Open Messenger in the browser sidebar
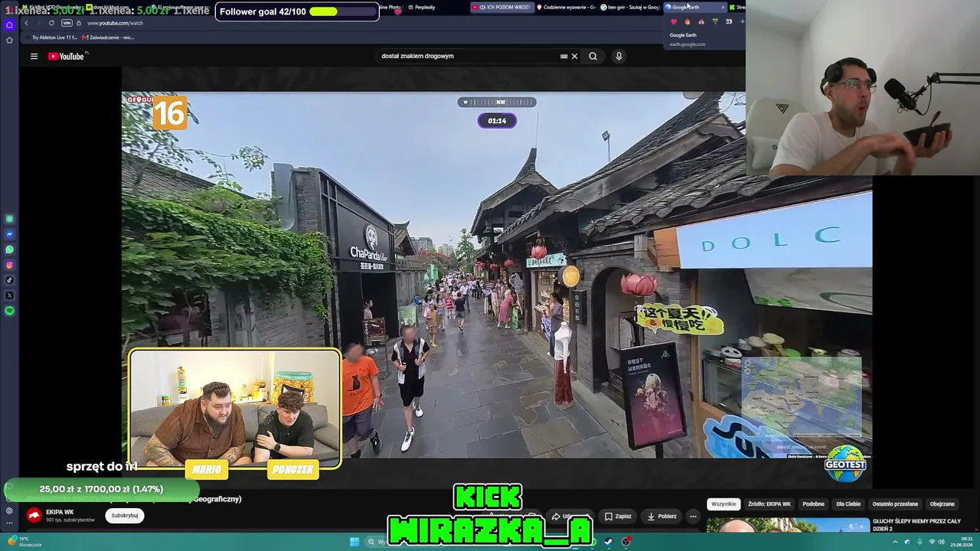This screenshot has height=551, width=980. 9,234
